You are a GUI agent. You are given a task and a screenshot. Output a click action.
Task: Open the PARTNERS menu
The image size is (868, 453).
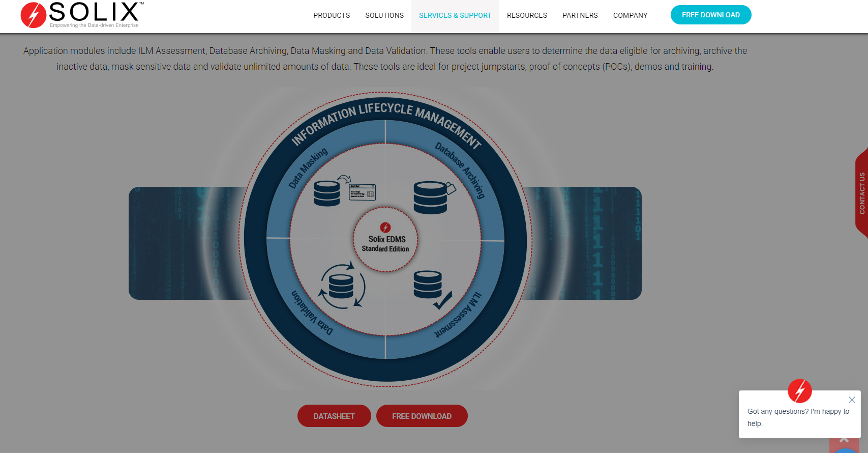pyautogui.click(x=580, y=15)
